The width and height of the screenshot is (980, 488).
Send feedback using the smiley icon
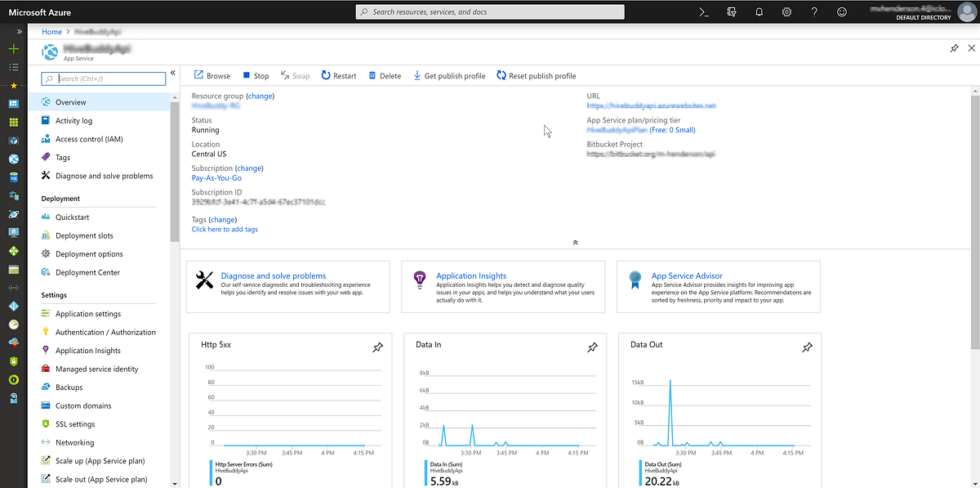pos(841,11)
